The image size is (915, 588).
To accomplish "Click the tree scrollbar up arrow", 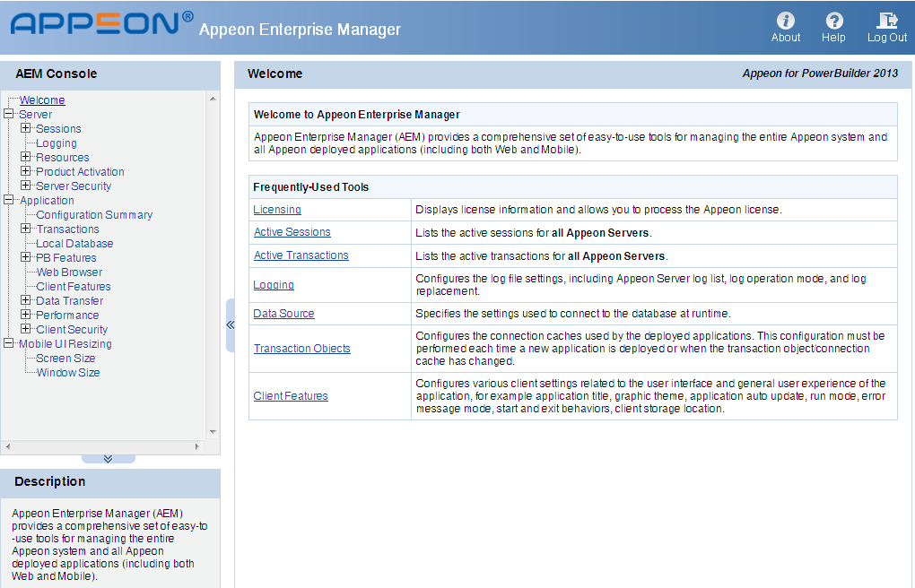I will point(213,99).
